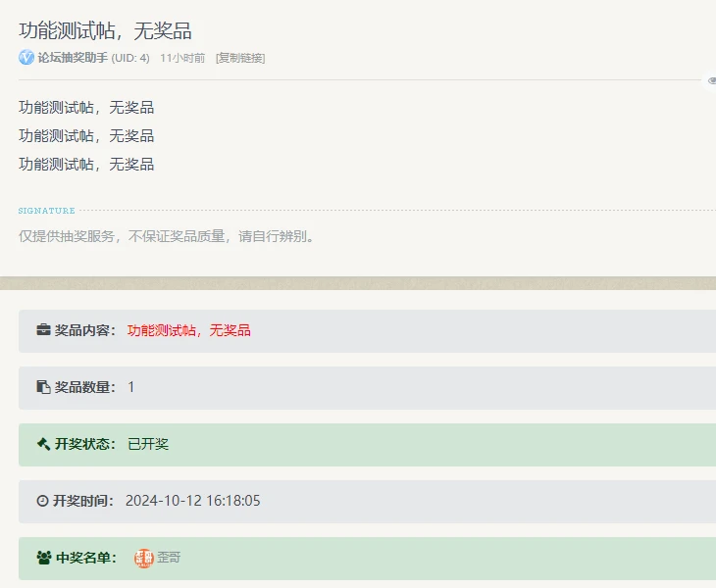The width and height of the screenshot is (716, 588).
Task: Open author 论坛抽奖助手 profile
Action: (73, 58)
